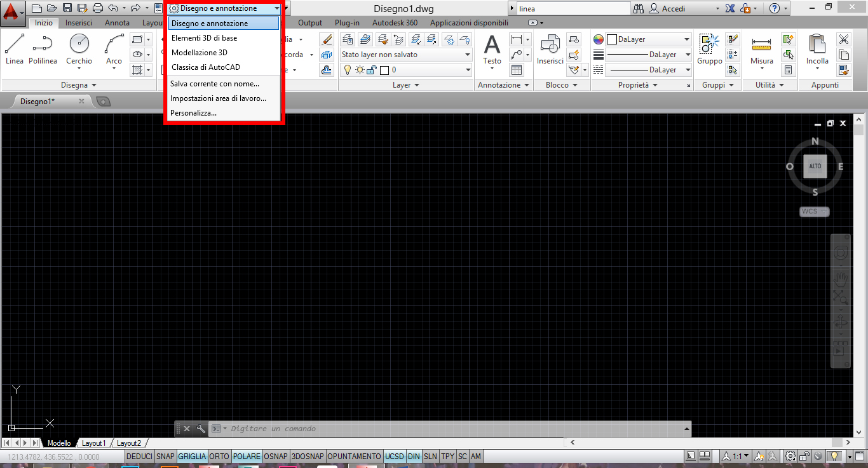Toggle GRIGLIA grid display in status bar
Image resolution: width=868 pixels, height=468 pixels.
click(191, 457)
